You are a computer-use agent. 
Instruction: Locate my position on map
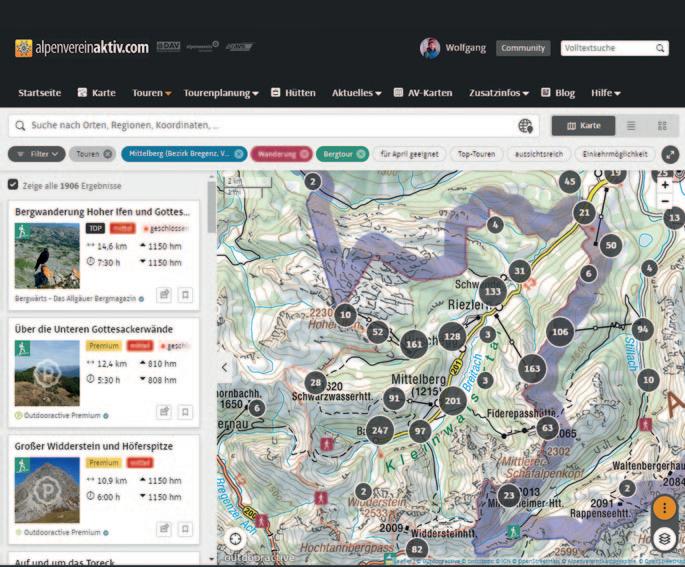pyautogui.click(x=235, y=539)
